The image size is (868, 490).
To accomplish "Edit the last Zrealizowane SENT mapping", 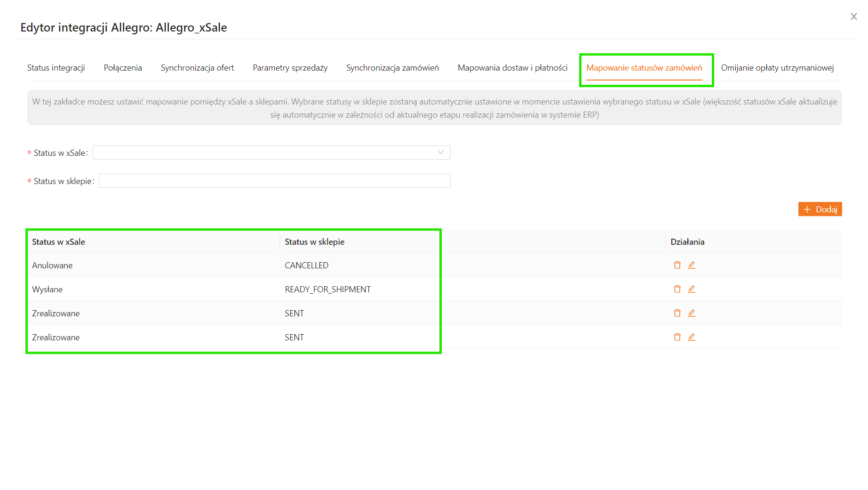I will pyautogui.click(x=691, y=337).
